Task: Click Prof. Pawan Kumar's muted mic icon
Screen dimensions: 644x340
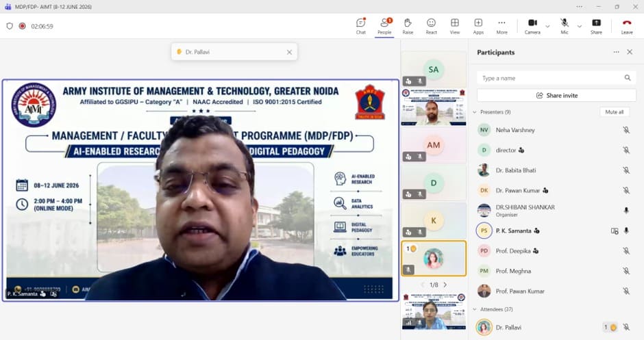Action: tap(626, 291)
